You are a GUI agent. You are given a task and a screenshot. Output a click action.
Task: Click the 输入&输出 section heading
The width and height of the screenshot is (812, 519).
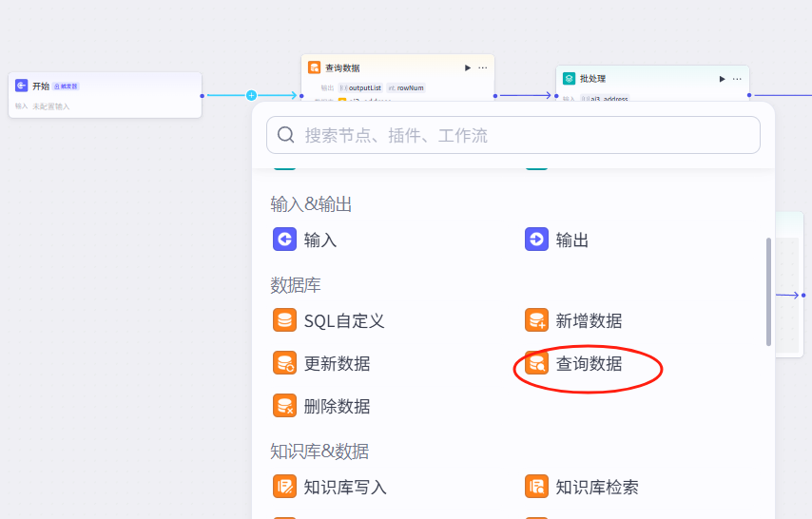[311, 204]
